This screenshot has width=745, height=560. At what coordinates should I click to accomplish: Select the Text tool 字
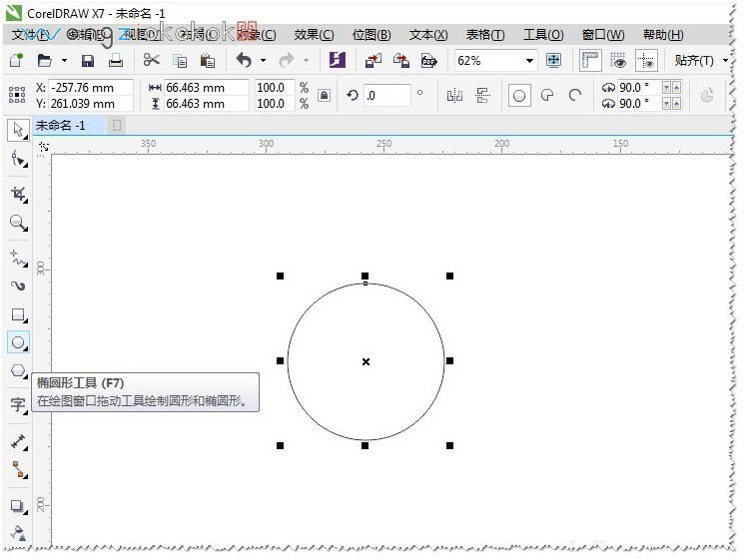point(19,405)
